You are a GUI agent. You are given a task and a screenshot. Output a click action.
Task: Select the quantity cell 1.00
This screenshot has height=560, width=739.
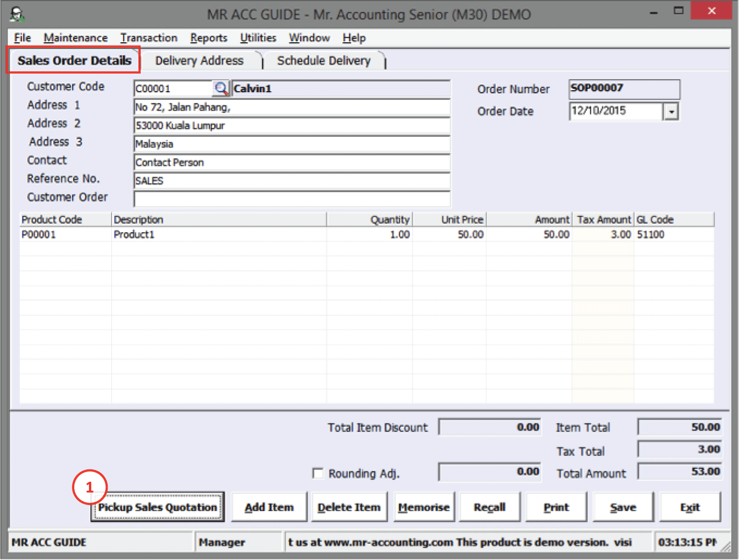(x=370, y=234)
